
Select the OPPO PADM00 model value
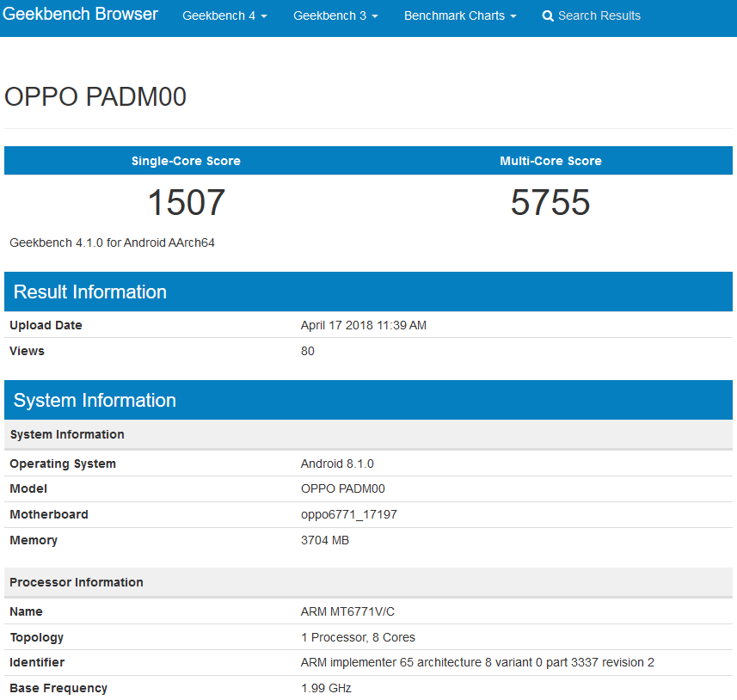(x=342, y=489)
